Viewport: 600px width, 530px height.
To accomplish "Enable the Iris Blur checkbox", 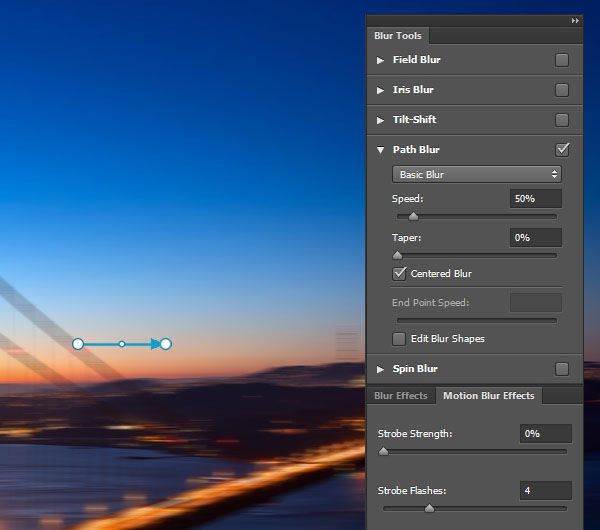I will pos(562,90).
